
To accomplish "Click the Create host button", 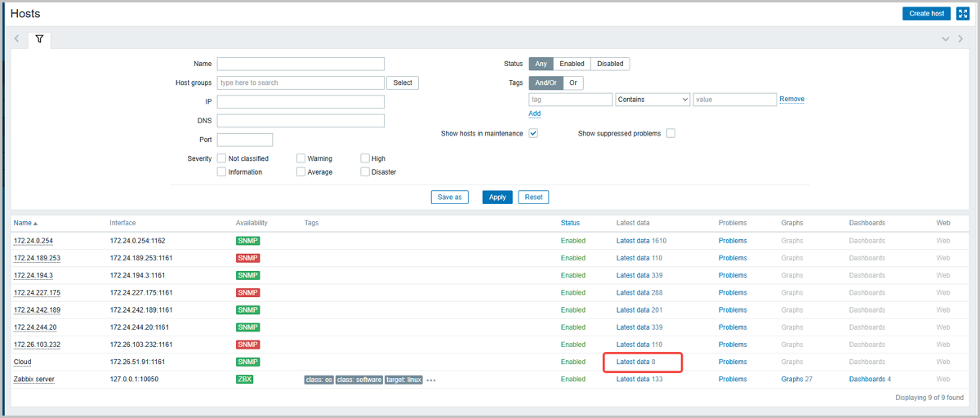I will pos(926,13).
